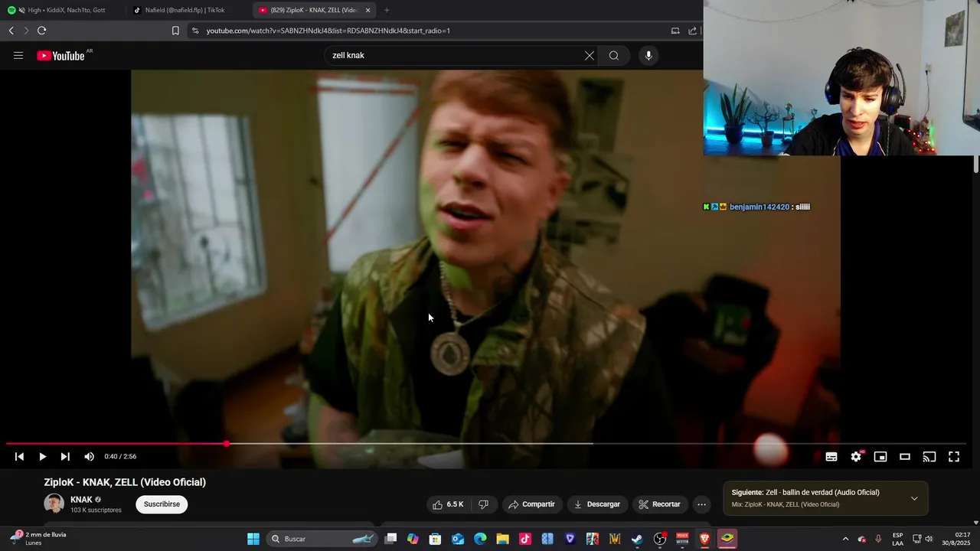Click the youtube.com address bar URL
The height and width of the screenshot is (551, 980).
328,31
